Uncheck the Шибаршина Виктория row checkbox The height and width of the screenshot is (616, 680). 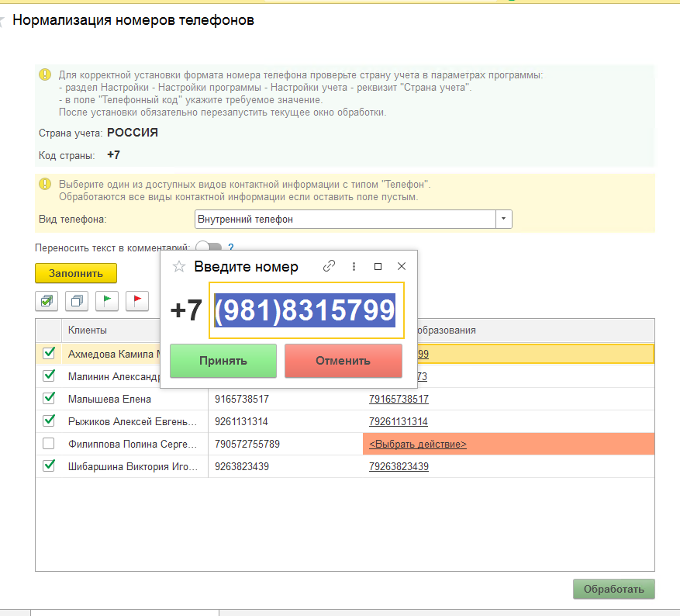pos(49,466)
